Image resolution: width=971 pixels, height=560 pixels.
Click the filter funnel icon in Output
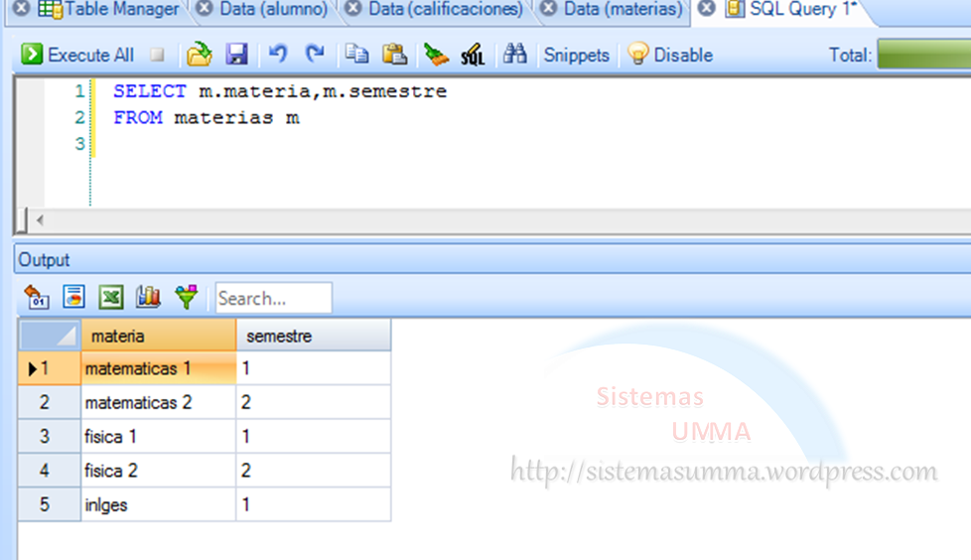point(187,297)
